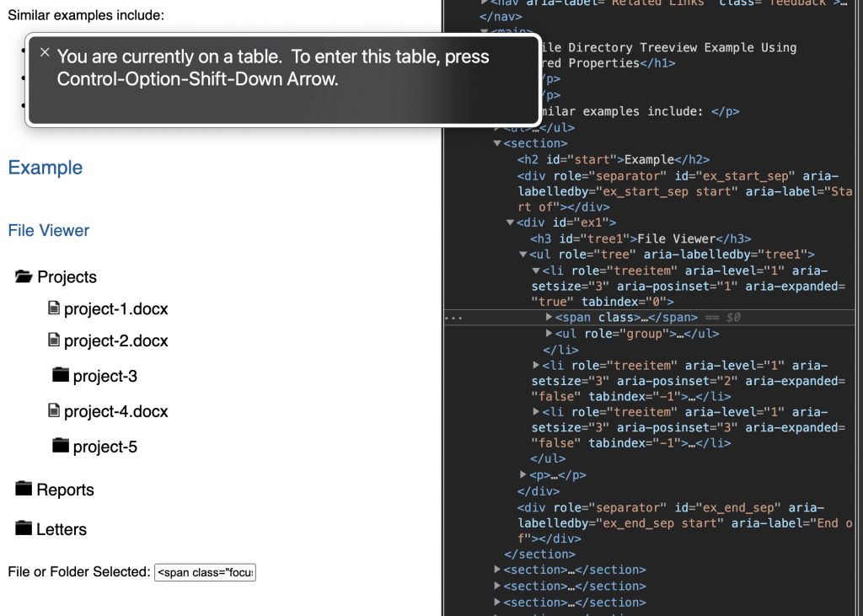Click the project-3 folder icon
The height and width of the screenshot is (616, 863).
(61, 375)
